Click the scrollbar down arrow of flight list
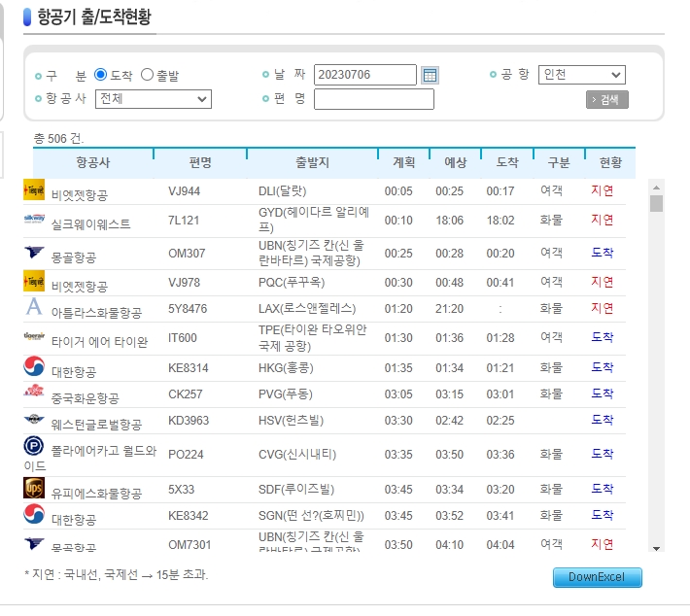Image resolution: width=690 pixels, height=616 pixels. tap(657, 548)
